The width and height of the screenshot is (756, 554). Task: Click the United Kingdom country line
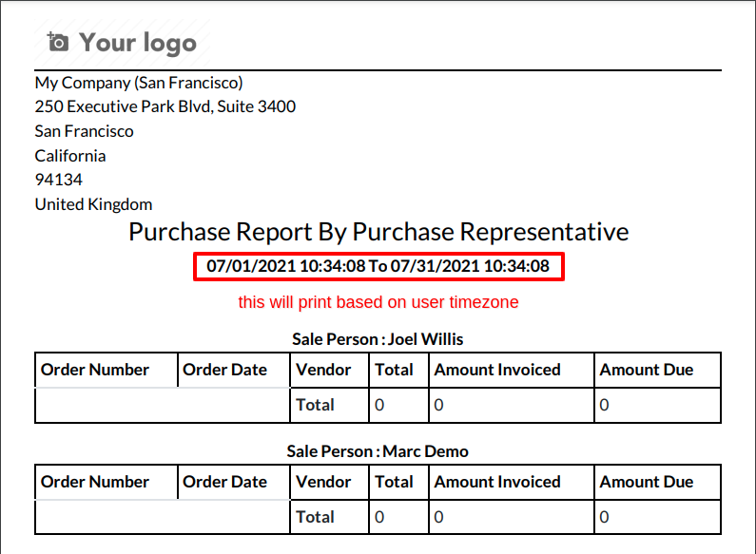[93, 204]
